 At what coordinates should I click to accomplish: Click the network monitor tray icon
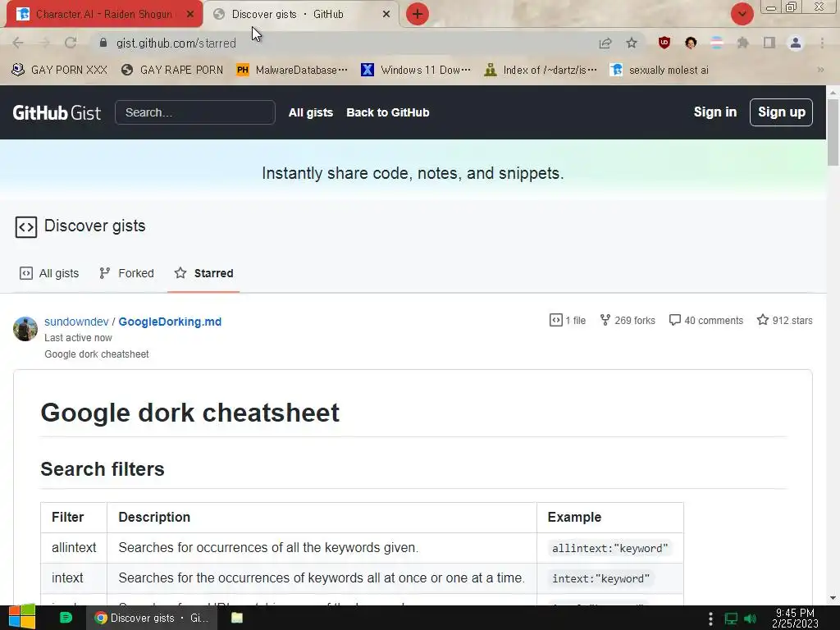(x=731, y=619)
